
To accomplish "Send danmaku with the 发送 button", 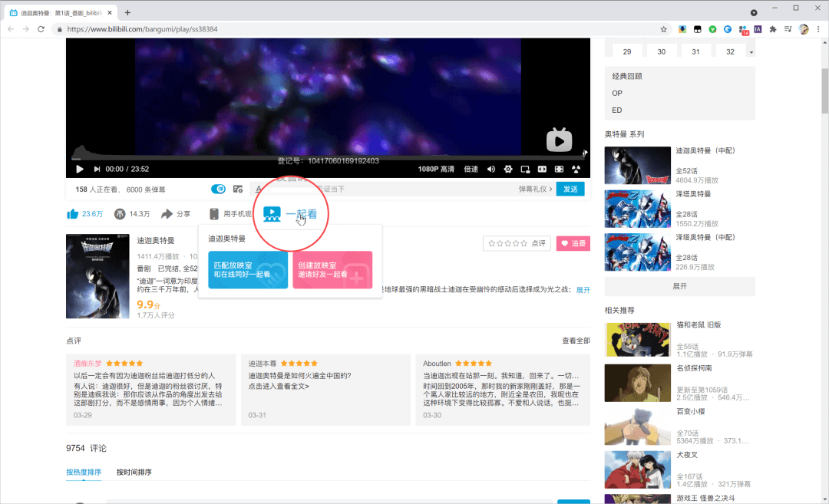I will pyautogui.click(x=570, y=189).
